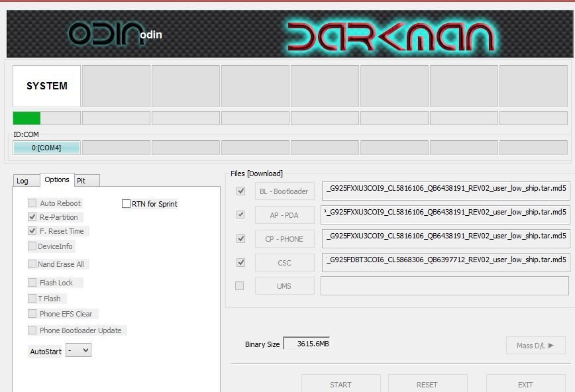Open the Log tab
Viewport: 575px width, 392px height.
pyautogui.click(x=26, y=180)
